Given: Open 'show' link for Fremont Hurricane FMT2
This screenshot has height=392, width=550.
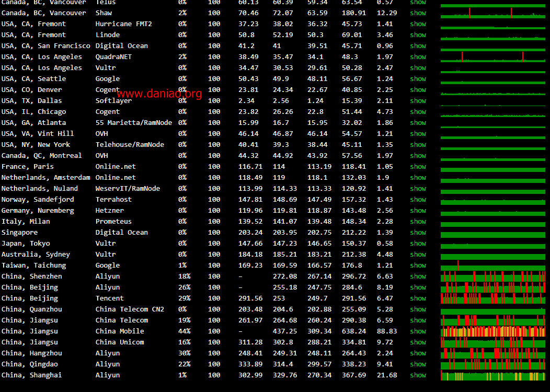Looking at the screenshot, I should pos(418,24).
